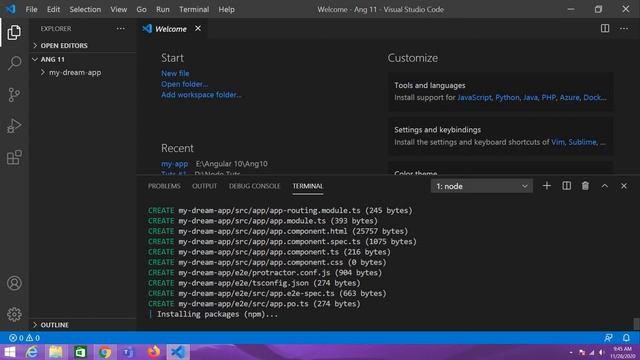Maximize panel size with up chevron
The height and width of the screenshot is (360, 640).
604,186
